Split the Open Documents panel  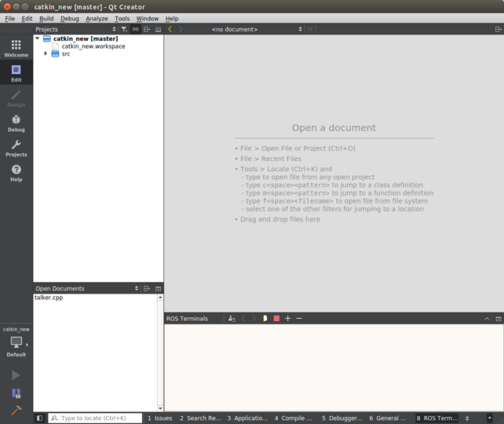pyautogui.click(x=147, y=288)
